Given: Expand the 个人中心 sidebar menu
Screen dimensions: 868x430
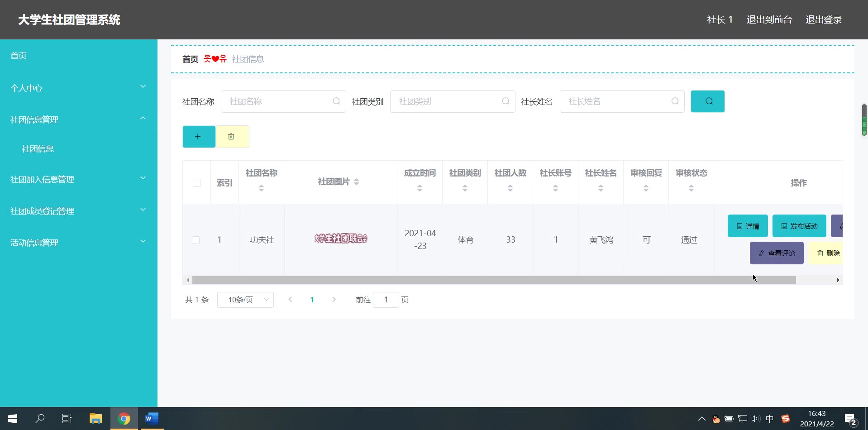Looking at the screenshot, I should coord(78,88).
